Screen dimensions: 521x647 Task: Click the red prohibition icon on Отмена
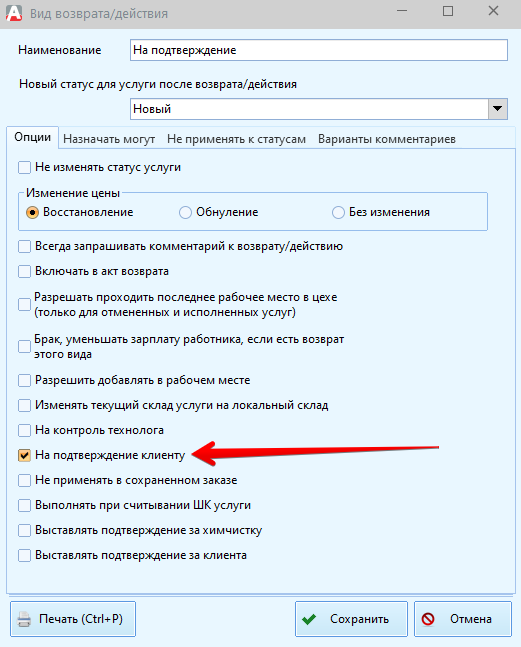coord(428,619)
